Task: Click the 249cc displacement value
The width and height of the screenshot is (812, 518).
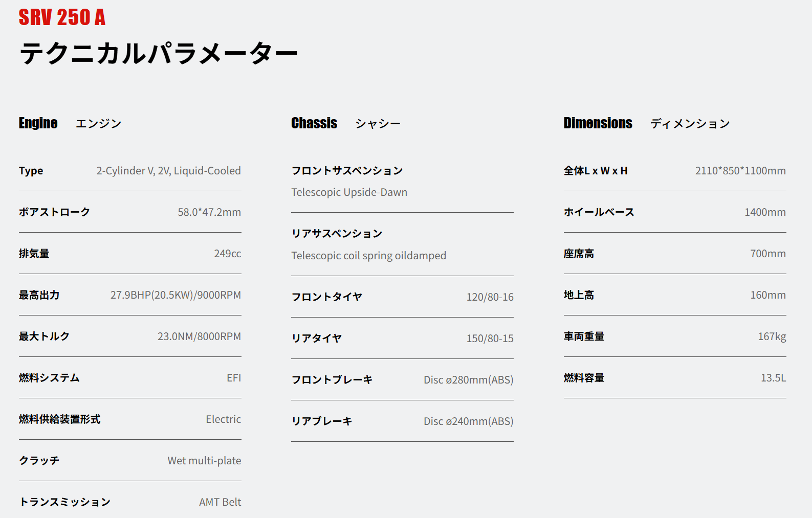Action: tap(227, 254)
